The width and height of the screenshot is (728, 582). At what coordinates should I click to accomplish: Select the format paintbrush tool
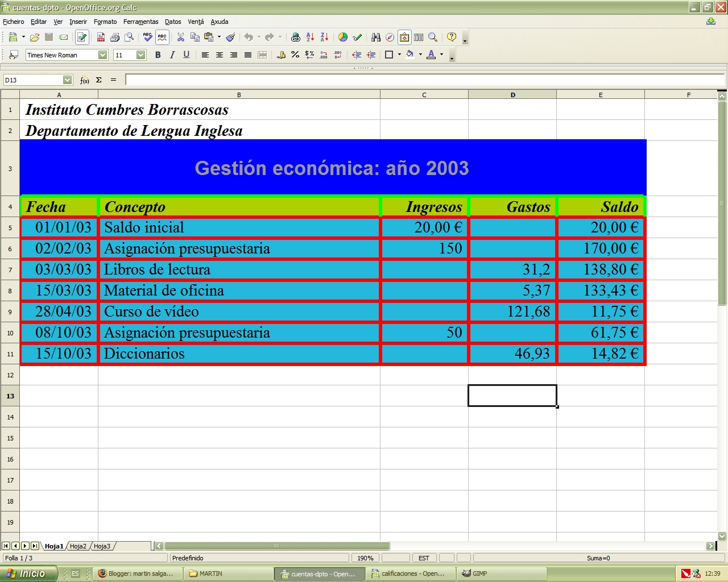coord(230,37)
